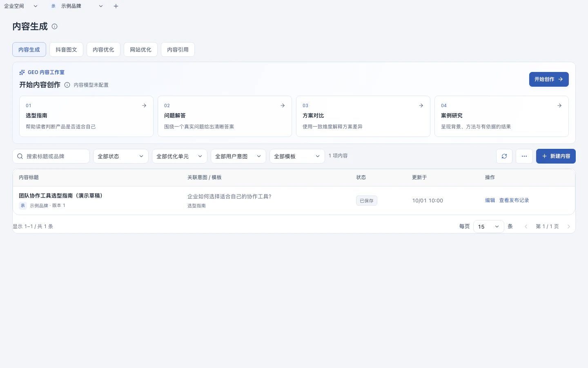
Task: Click the sparkle icon beside GEO 内容工作室
Action: [x=22, y=72]
